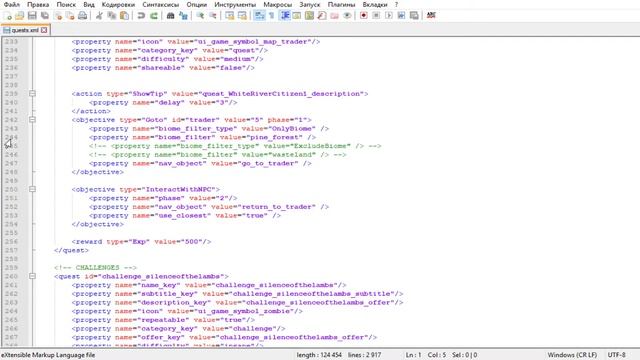Open the Плагины menu
The height and width of the screenshot is (360, 640).
tap(342, 4)
